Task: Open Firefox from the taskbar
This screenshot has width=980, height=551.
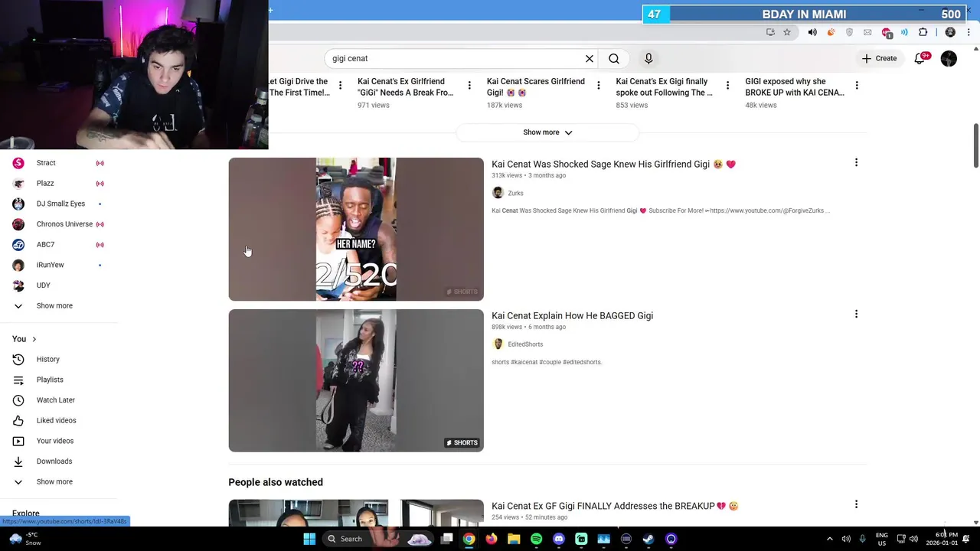Action: tap(491, 539)
